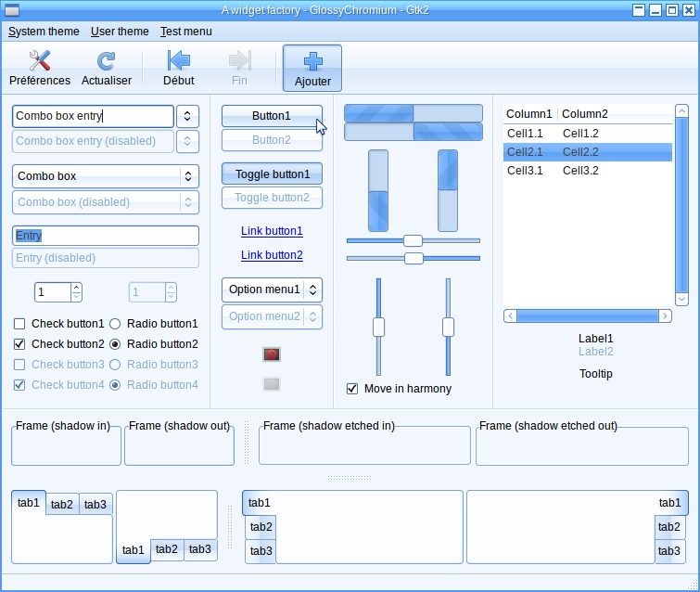Click the upper horizontal slider handle
This screenshot has height=592, width=700.
coord(413,240)
